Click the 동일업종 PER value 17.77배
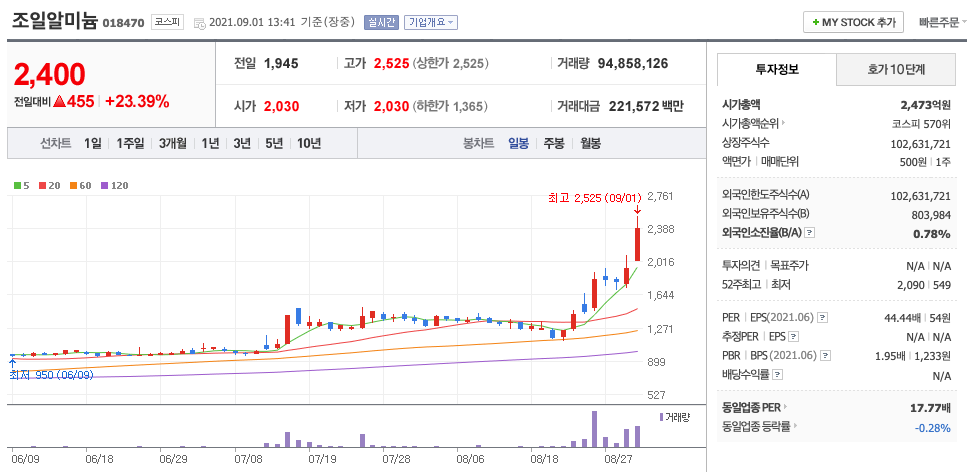Screen dimensions: 974x472 pos(929,409)
